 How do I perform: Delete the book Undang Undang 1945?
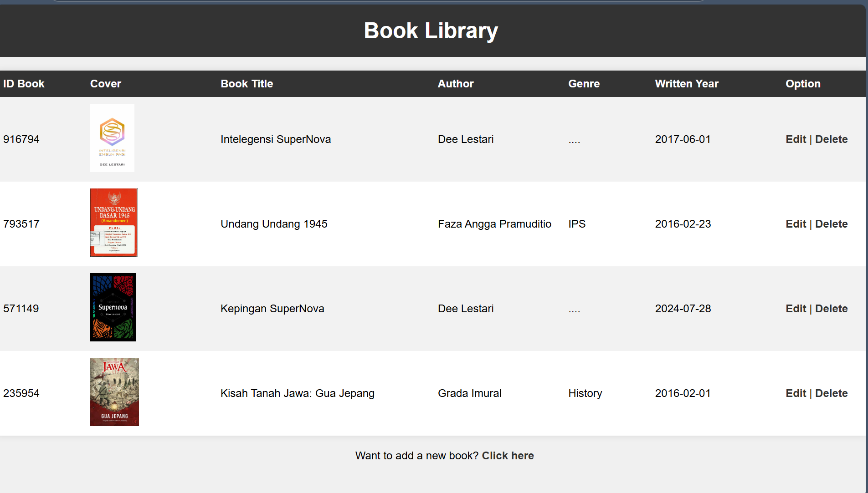pos(831,224)
